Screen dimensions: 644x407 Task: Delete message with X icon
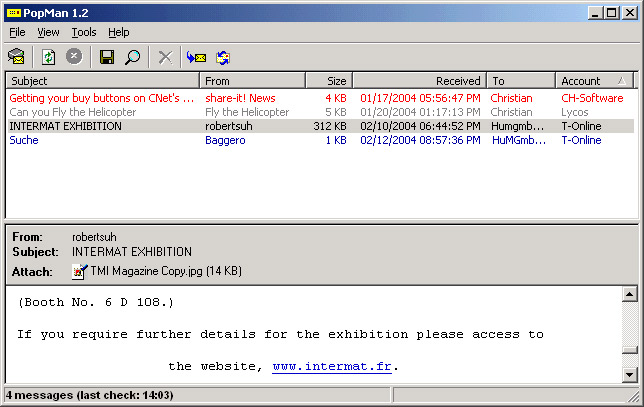(166, 57)
